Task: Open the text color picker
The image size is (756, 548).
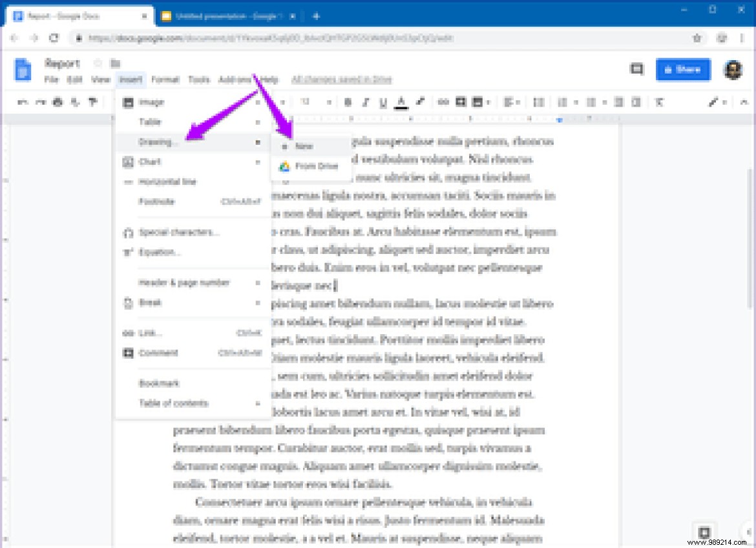Action: pyautogui.click(x=402, y=102)
